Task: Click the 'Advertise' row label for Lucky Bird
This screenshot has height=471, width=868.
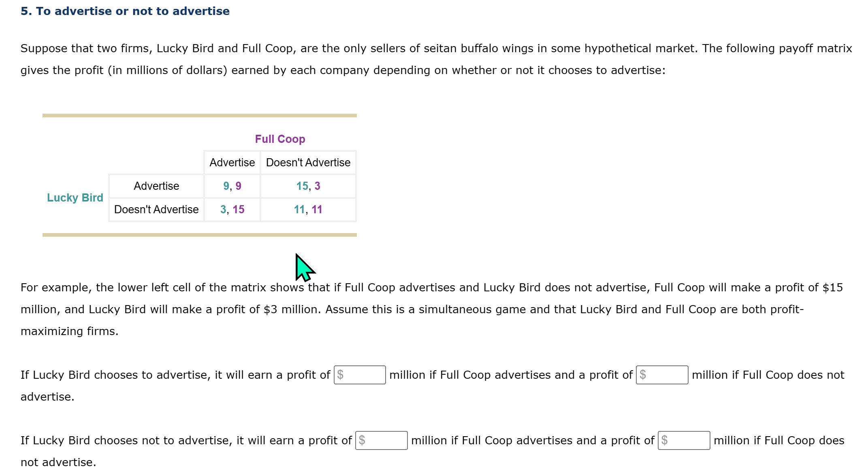Action: (156, 186)
